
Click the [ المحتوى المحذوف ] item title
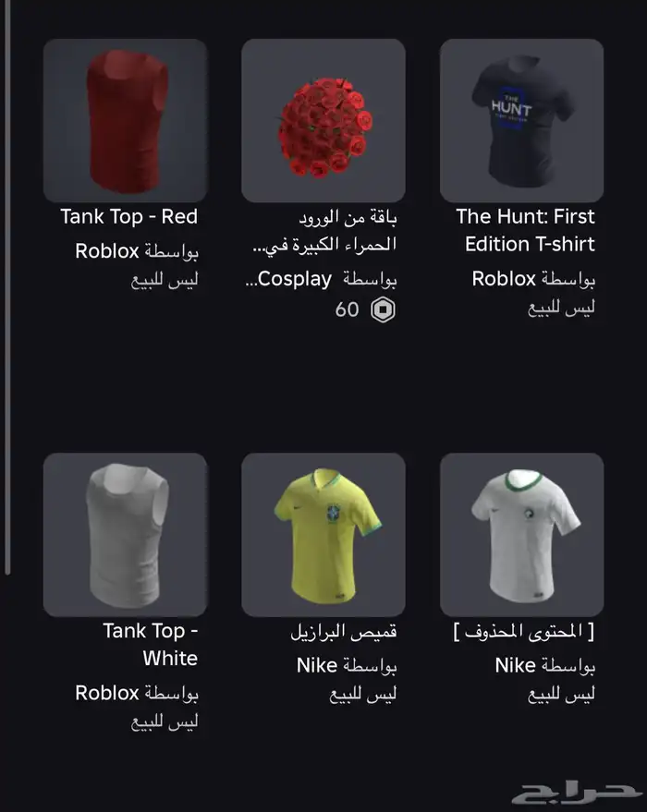pyautogui.click(x=524, y=632)
